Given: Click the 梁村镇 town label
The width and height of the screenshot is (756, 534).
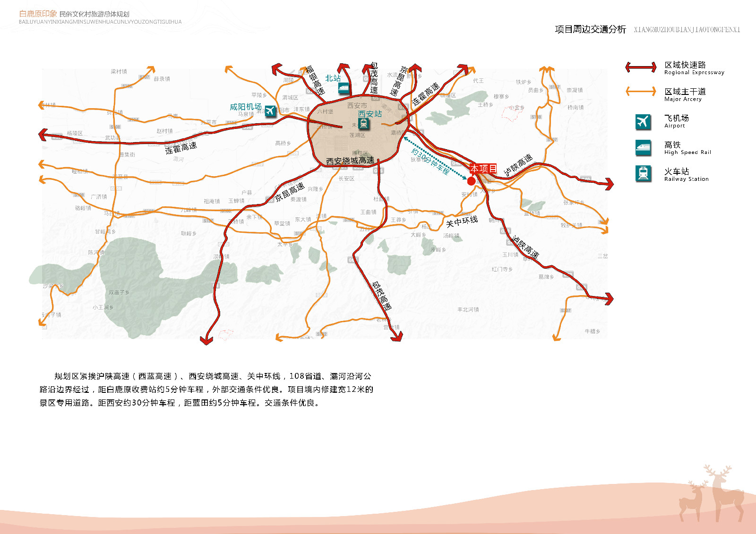Looking at the screenshot, I should (119, 71).
